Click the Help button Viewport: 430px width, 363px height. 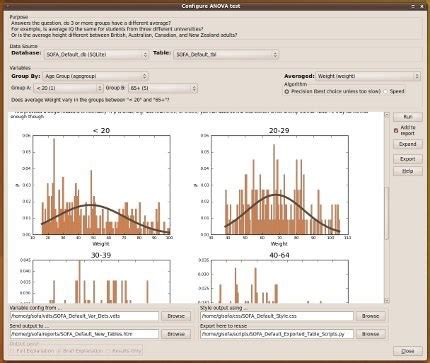coord(408,171)
